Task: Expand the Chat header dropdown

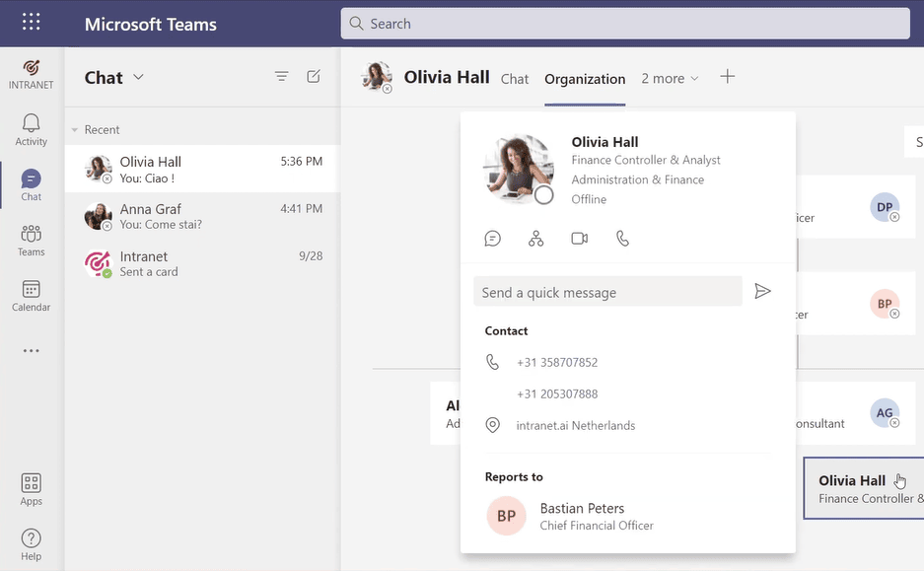Action: click(x=138, y=78)
